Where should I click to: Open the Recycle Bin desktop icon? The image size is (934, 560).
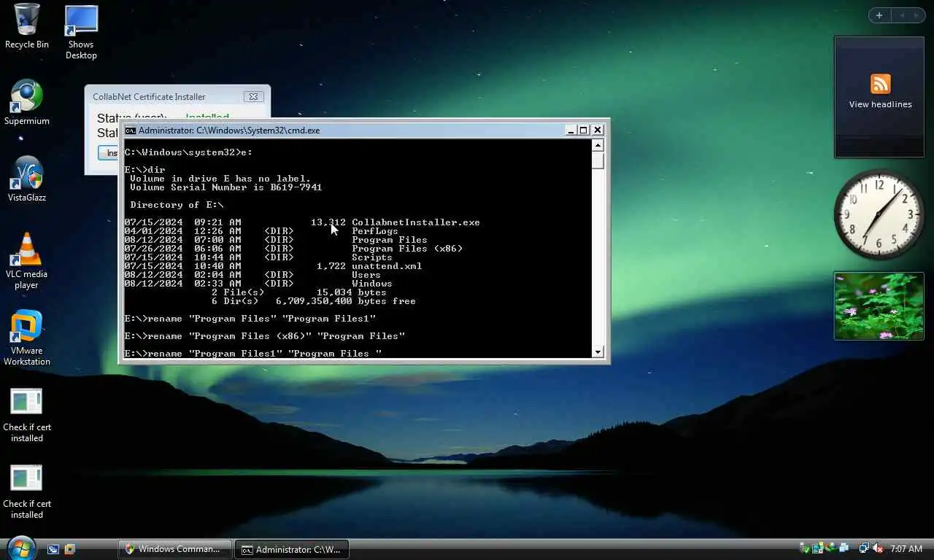point(27,26)
